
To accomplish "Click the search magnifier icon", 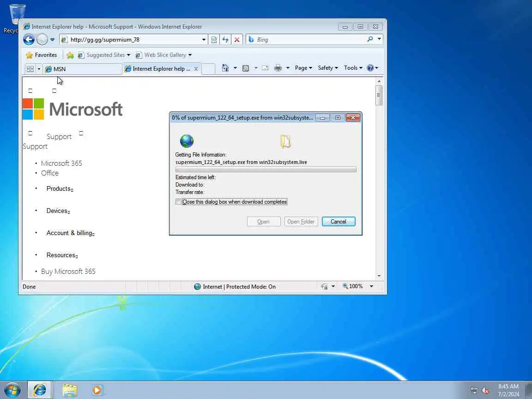I will 370,39.
